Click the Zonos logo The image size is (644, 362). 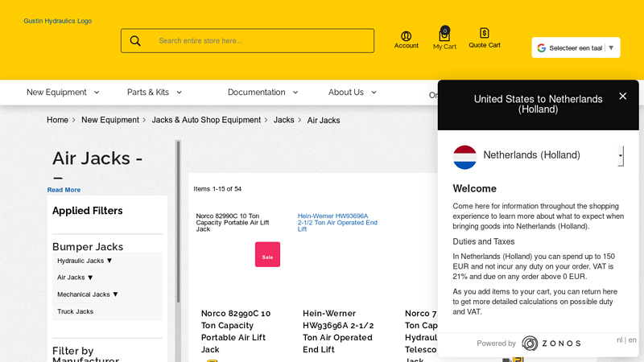551,343
